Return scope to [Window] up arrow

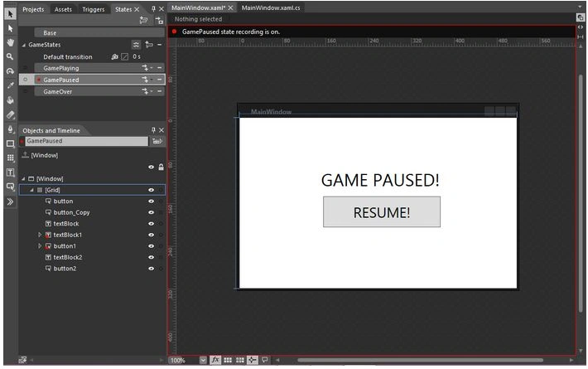(25, 155)
